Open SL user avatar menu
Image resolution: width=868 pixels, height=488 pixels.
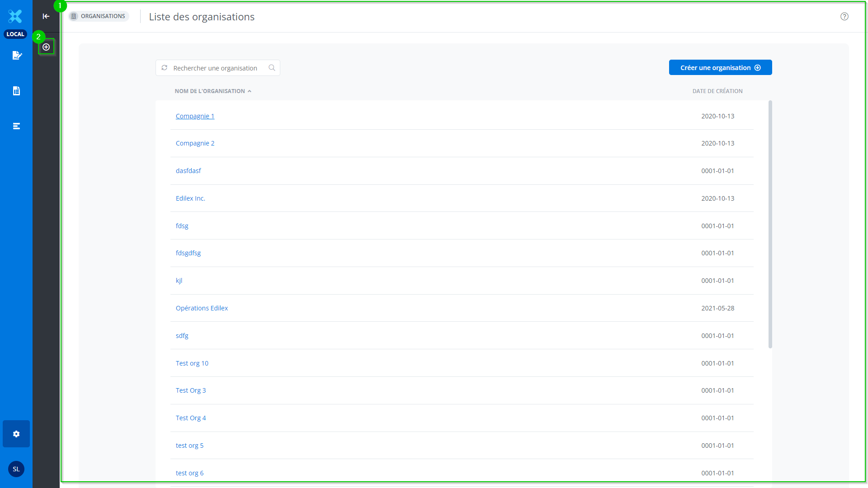16,469
